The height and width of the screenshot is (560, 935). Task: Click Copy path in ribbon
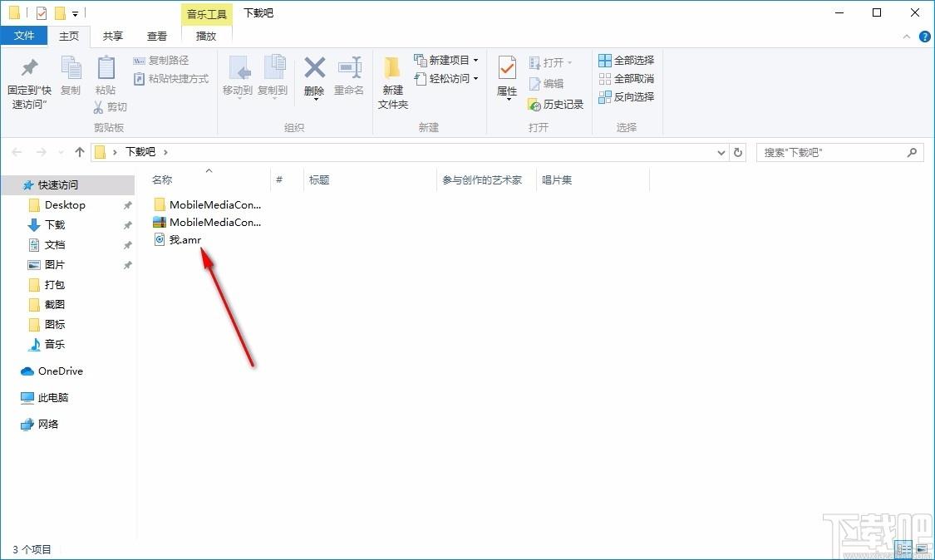pyautogui.click(x=161, y=60)
